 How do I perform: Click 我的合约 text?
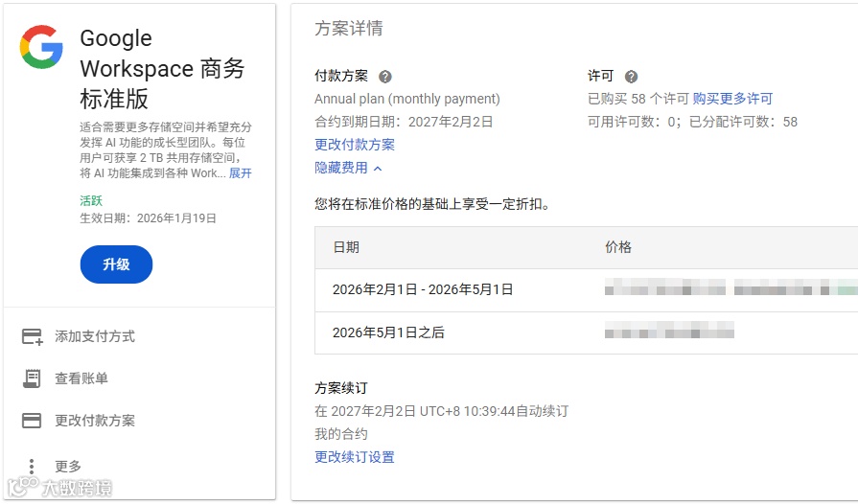click(x=341, y=434)
